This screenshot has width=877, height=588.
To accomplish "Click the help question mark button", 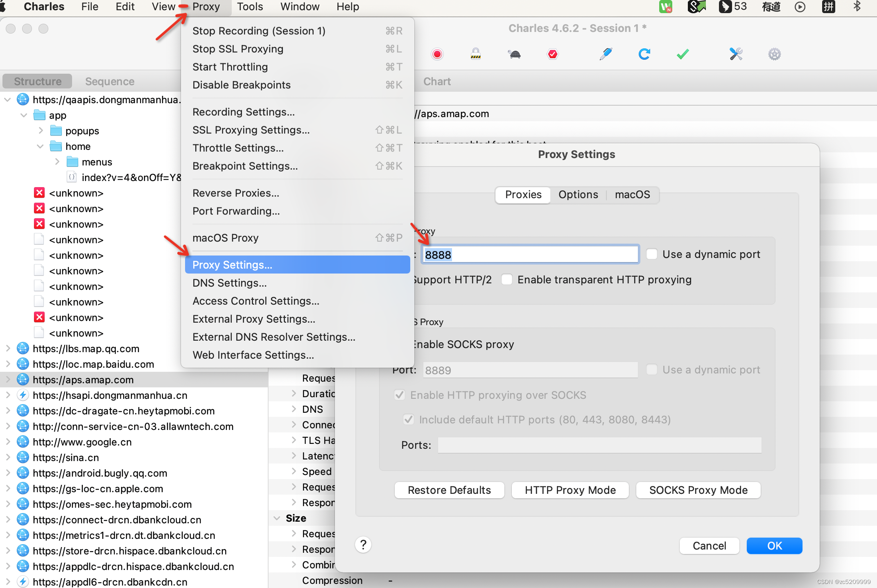I will point(363,545).
